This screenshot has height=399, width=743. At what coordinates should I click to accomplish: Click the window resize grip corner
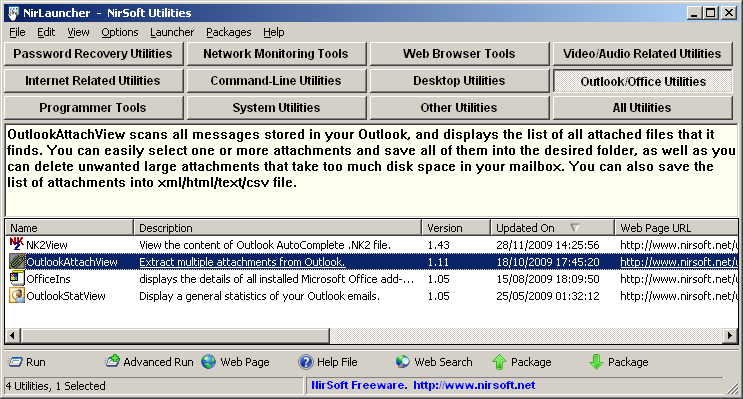click(732, 388)
